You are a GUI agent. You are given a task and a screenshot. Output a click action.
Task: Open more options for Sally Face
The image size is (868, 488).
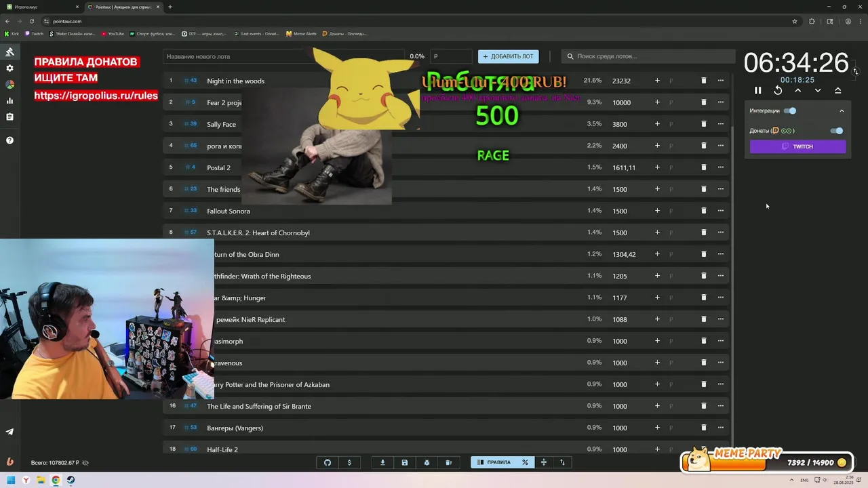721,124
